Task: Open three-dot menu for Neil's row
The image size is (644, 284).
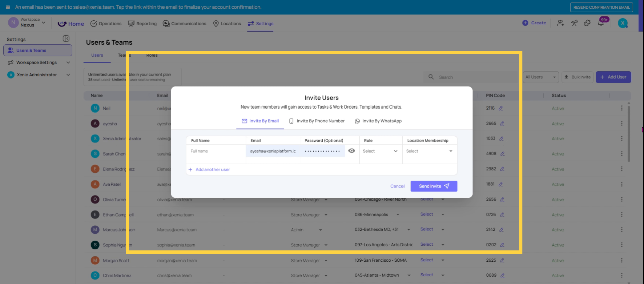Action: pyautogui.click(x=622, y=108)
